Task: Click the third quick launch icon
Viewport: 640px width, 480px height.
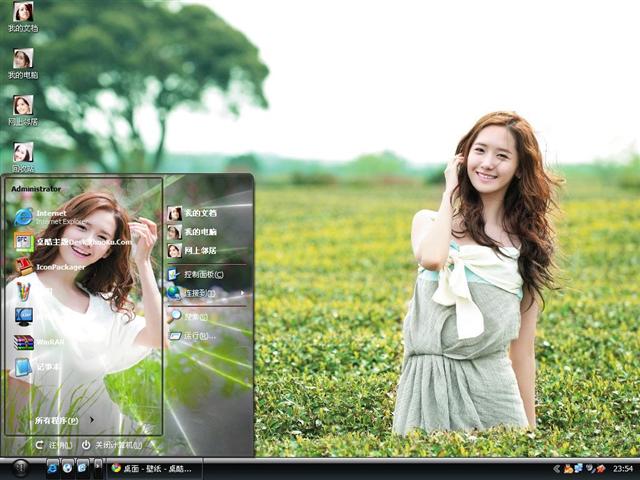Action: tap(83, 468)
